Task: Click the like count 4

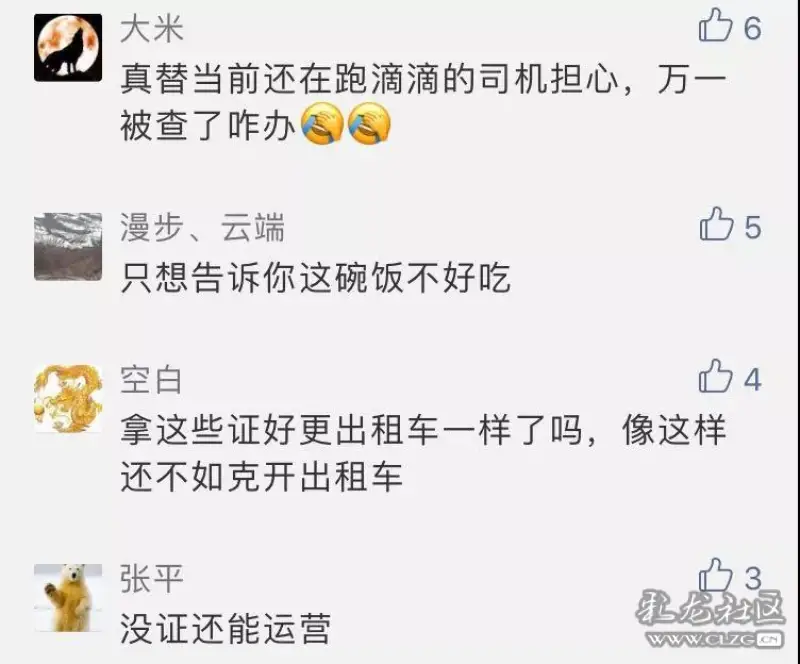Action: pos(753,380)
